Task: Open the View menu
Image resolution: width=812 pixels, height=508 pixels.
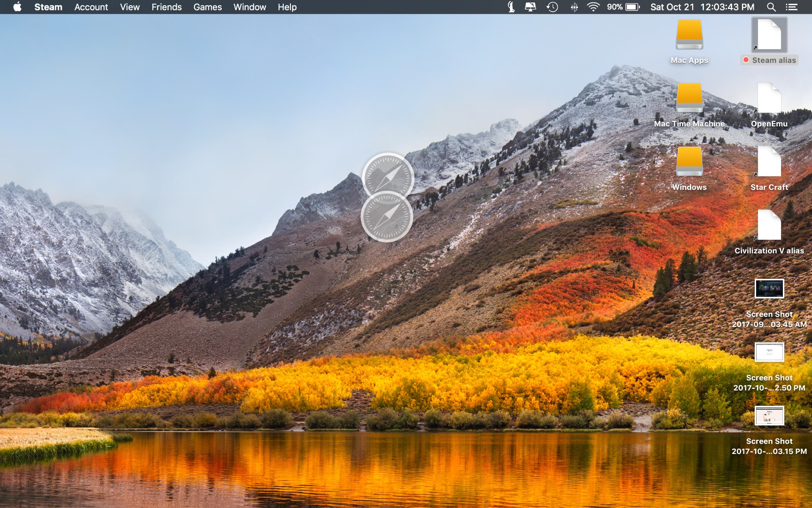Action: click(x=130, y=7)
